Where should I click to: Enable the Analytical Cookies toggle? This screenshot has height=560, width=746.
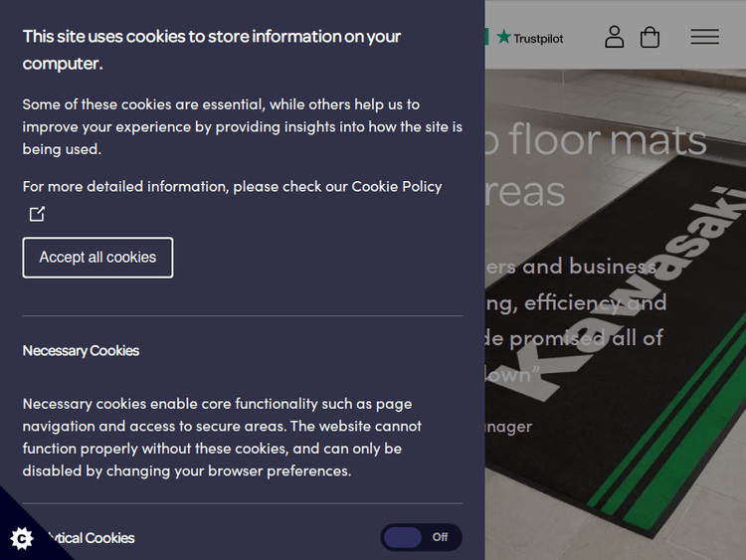pyautogui.click(x=421, y=537)
